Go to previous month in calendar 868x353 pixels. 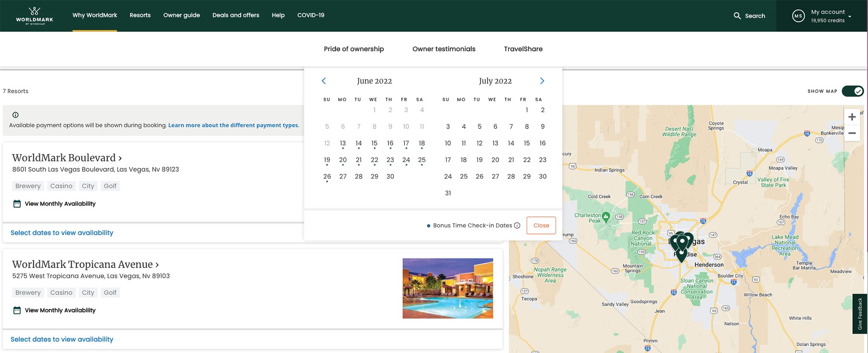click(x=324, y=81)
